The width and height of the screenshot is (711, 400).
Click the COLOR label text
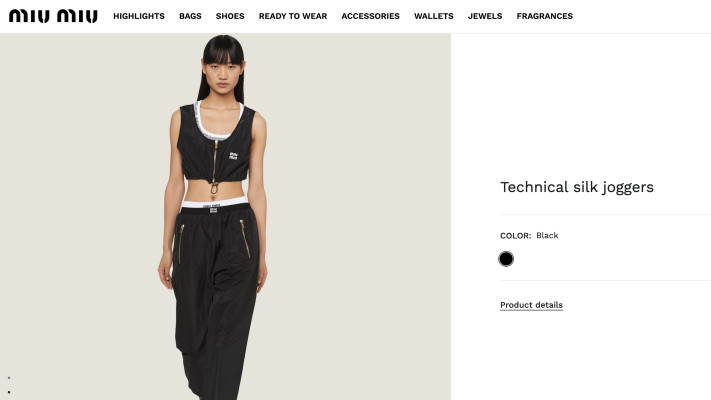[515, 236]
